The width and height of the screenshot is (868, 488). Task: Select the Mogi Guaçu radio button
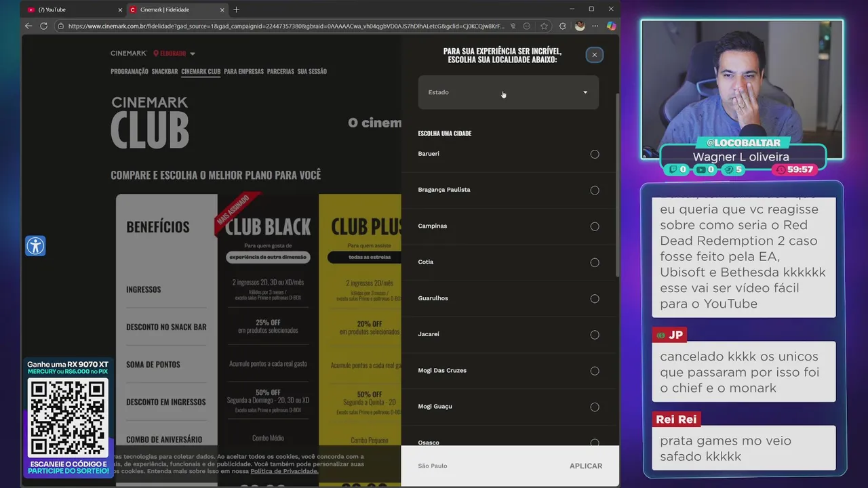click(x=595, y=407)
